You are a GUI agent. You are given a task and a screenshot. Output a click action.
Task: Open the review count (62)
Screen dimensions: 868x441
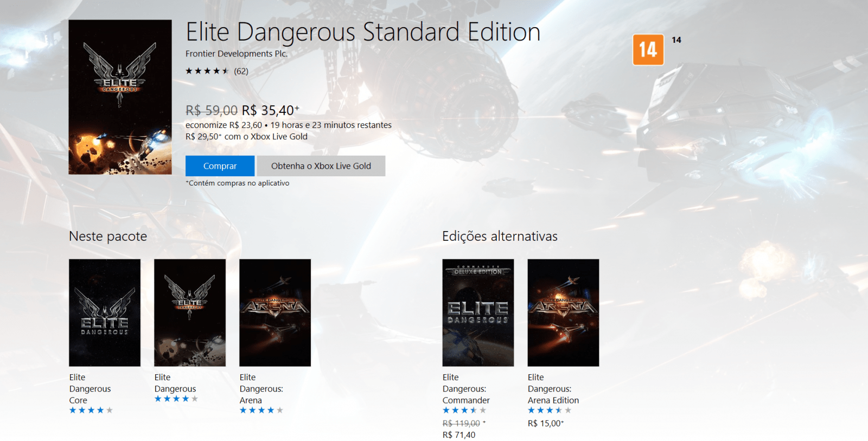click(241, 71)
